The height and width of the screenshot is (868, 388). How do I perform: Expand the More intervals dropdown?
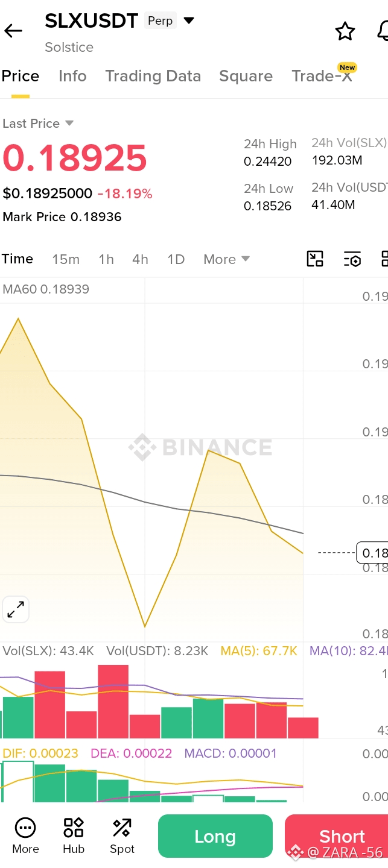click(226, 259)
